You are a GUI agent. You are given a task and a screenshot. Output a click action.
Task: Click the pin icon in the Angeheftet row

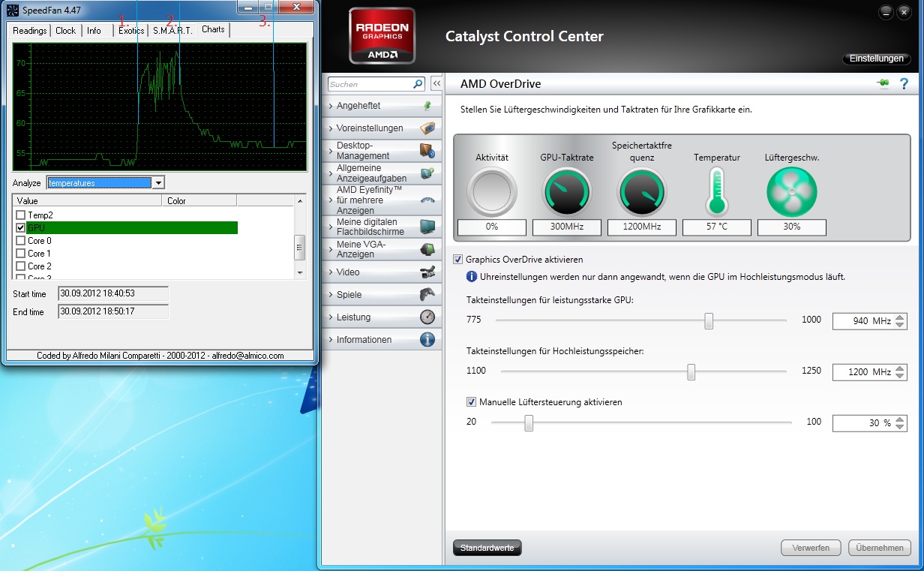point(427,106)
